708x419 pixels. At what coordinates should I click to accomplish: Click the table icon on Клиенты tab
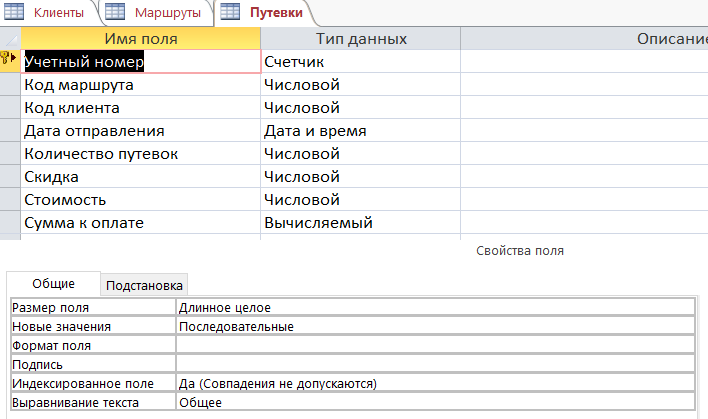14,12
